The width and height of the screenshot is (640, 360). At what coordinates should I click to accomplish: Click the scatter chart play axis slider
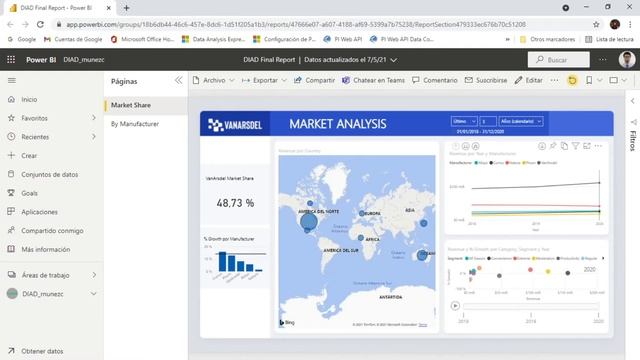531,306
